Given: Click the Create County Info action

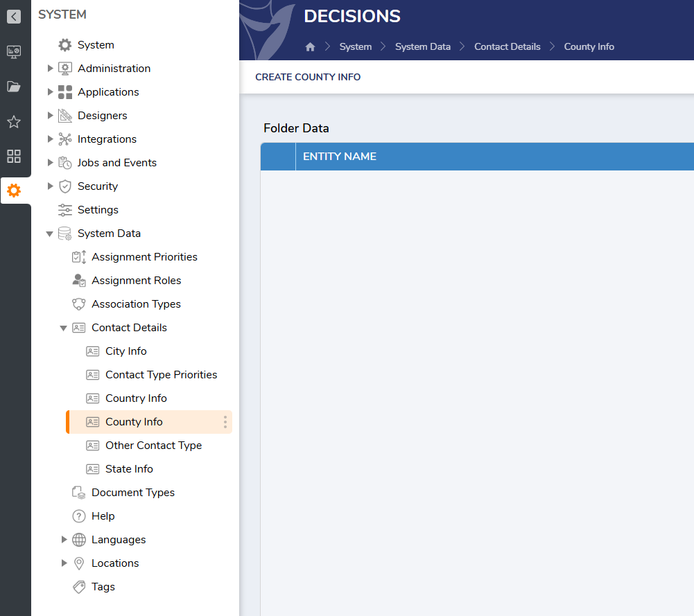Looking at the screenshot, I should (308, 77).
